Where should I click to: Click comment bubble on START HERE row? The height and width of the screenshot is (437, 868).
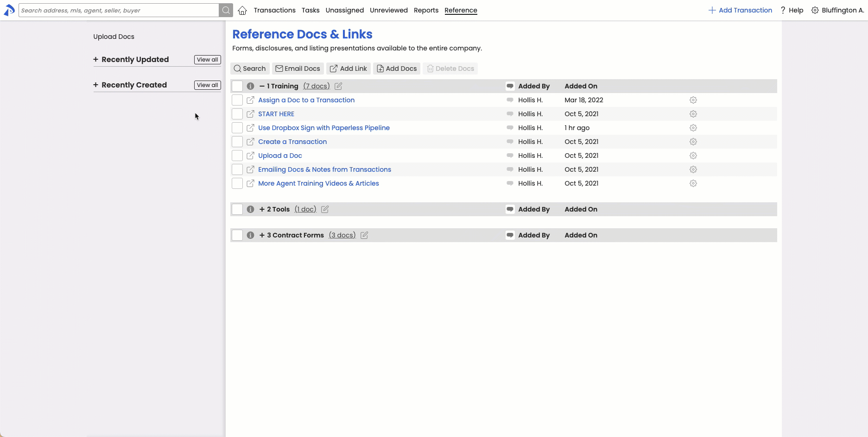pyautogui.click(x=510, y=114)
